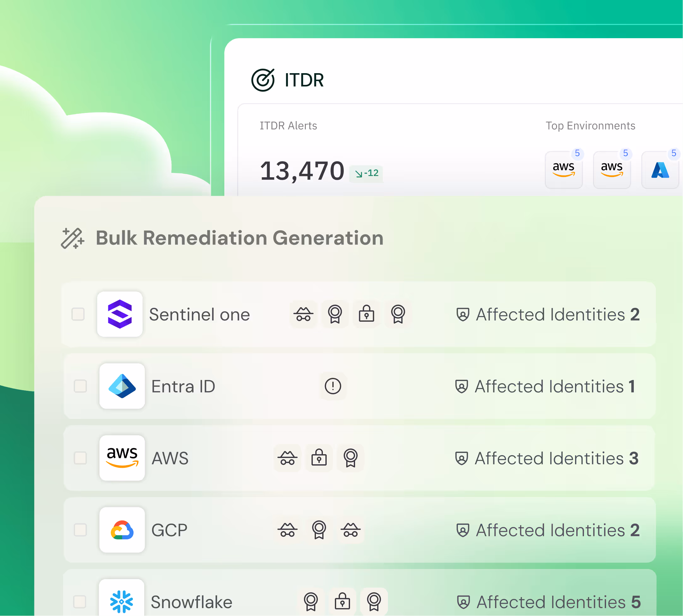Click the incognito icon in Sentinel one row
The image size is (683, 616).
pyautogui.click(x=303, y=314)
